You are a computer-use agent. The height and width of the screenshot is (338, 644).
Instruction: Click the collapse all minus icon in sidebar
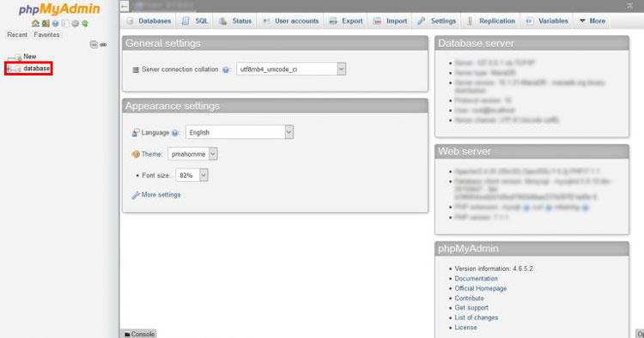click(94, 45)
